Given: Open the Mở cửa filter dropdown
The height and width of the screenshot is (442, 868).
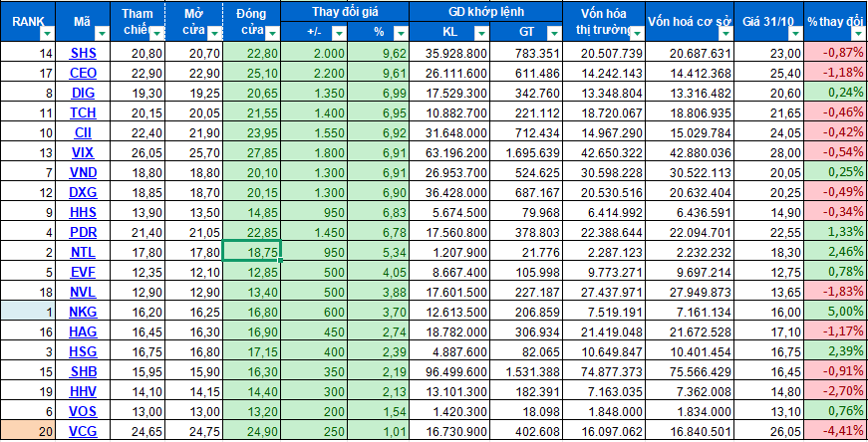Looking at the screenshot, I should 215,34.
